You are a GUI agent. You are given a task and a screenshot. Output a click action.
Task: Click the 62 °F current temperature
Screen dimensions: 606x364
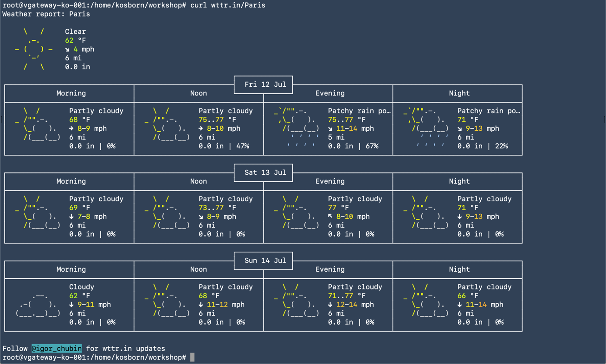point(75,40)
